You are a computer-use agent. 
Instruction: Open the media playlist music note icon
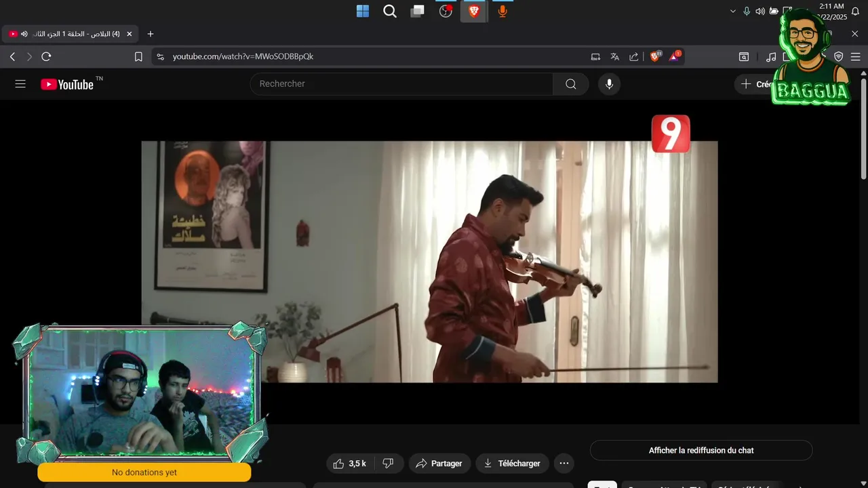tap(771, 57)
